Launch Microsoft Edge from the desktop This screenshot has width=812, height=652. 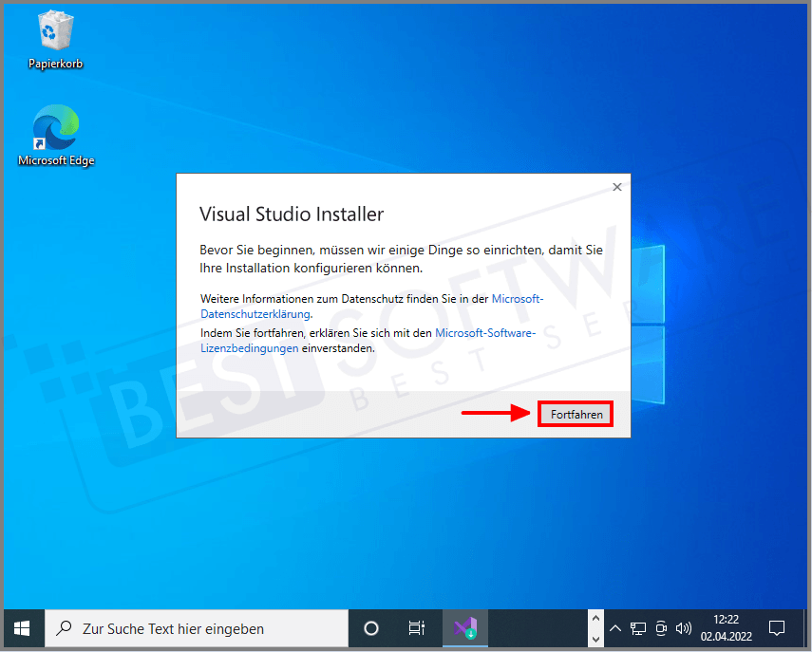coord(54,128)
